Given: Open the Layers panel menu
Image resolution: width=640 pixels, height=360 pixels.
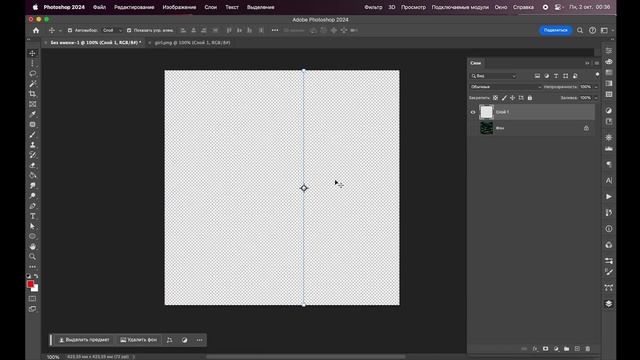Looking at the screenshot, I should [x=597, y=63].
